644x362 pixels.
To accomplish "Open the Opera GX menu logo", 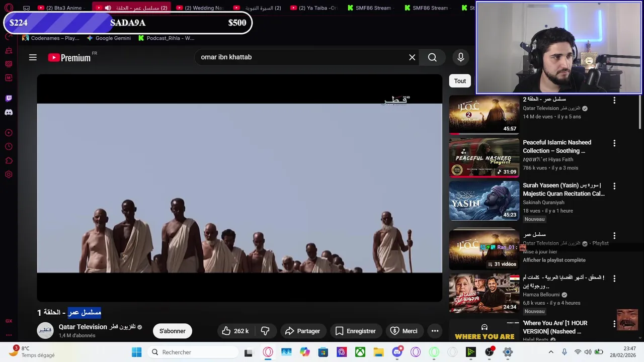I will click(x=9, y=8).
